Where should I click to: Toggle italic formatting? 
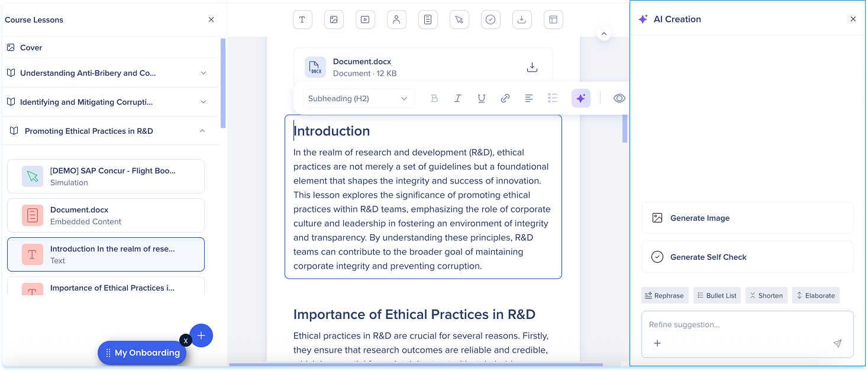tap(457, 98)
